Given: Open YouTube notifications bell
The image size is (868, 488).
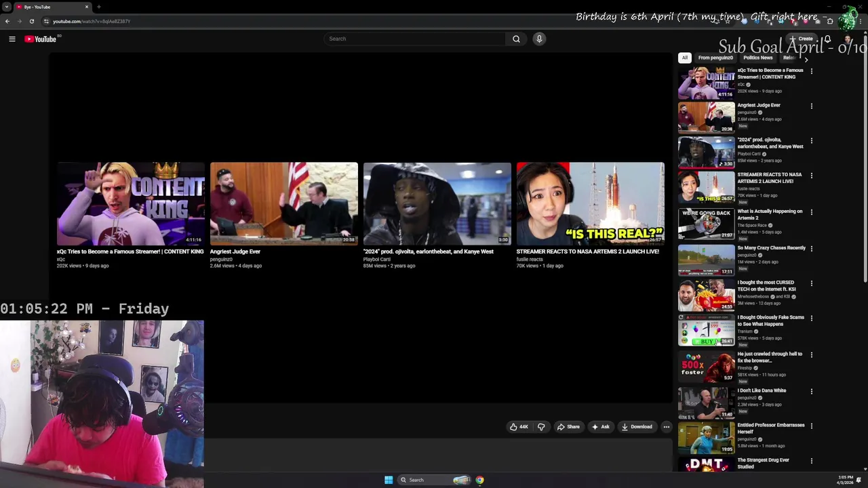Looking at the screenshot, I should [x=827, y=39].
